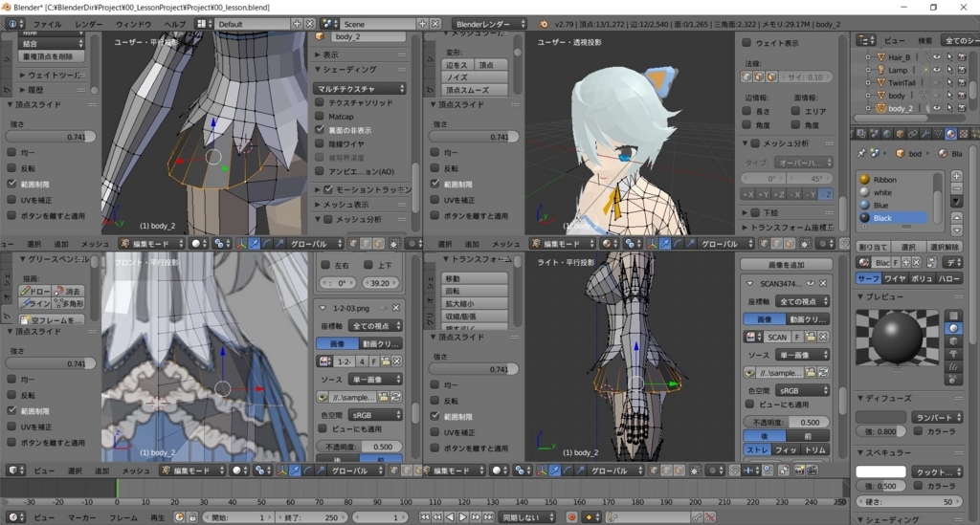Switch material type to ハロー
Viewport: 980px width, 525px height.
tap(948, 278)
